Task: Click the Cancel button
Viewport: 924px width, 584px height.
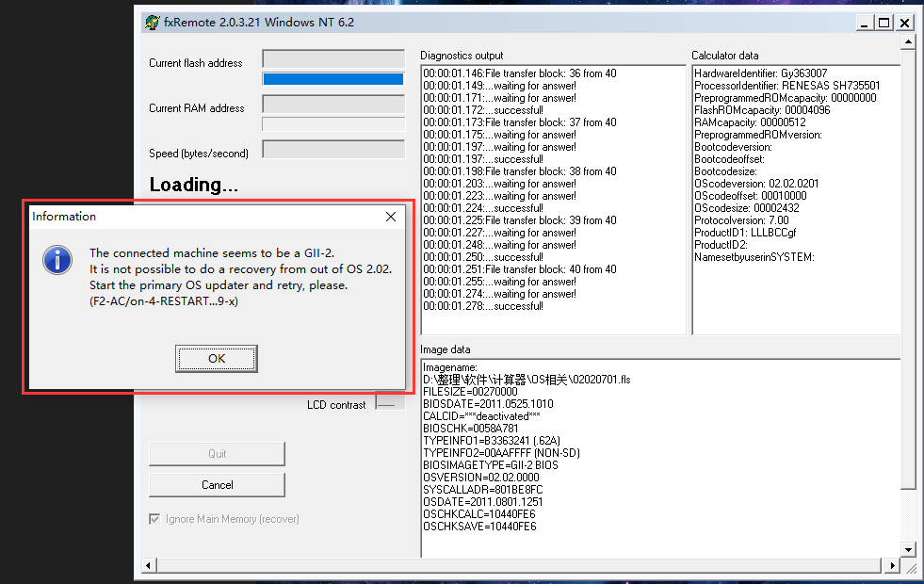Action: point(217,485)
